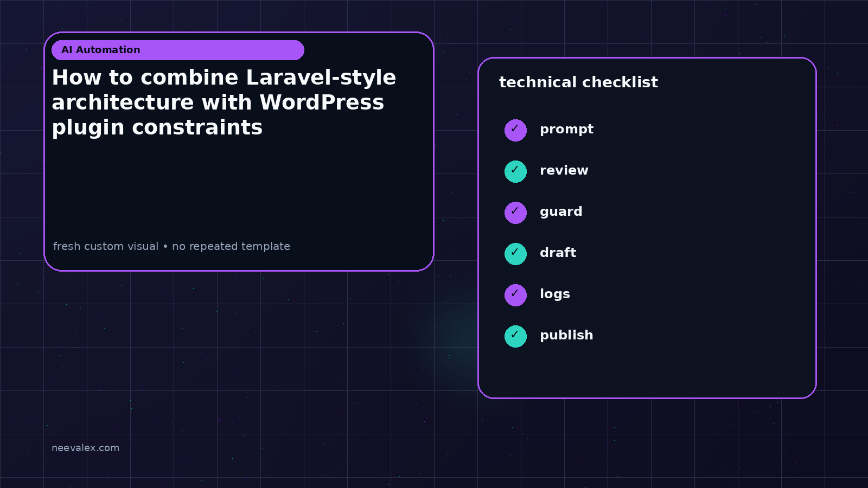
Task: Click the teal checkmark next to draft
Action: (515, 254)
